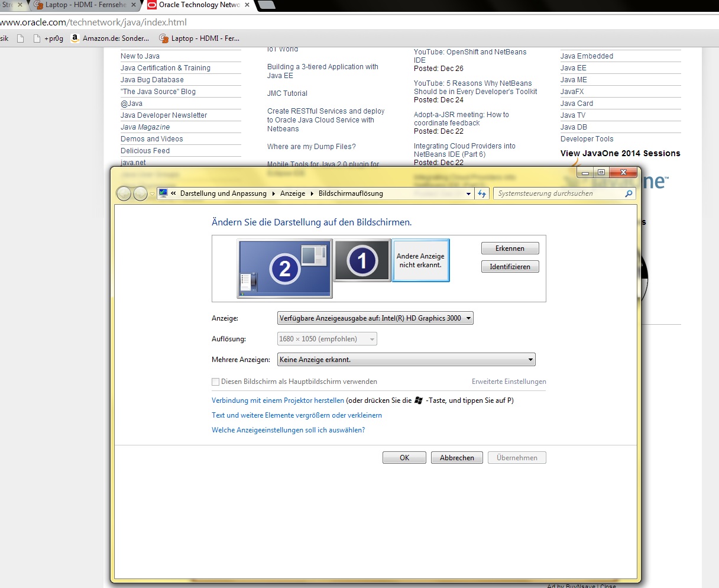
Task: Open 'Welche Anzeigeeinstellungen soll ich auswählen?' help link
Action: tap(288, 430)
